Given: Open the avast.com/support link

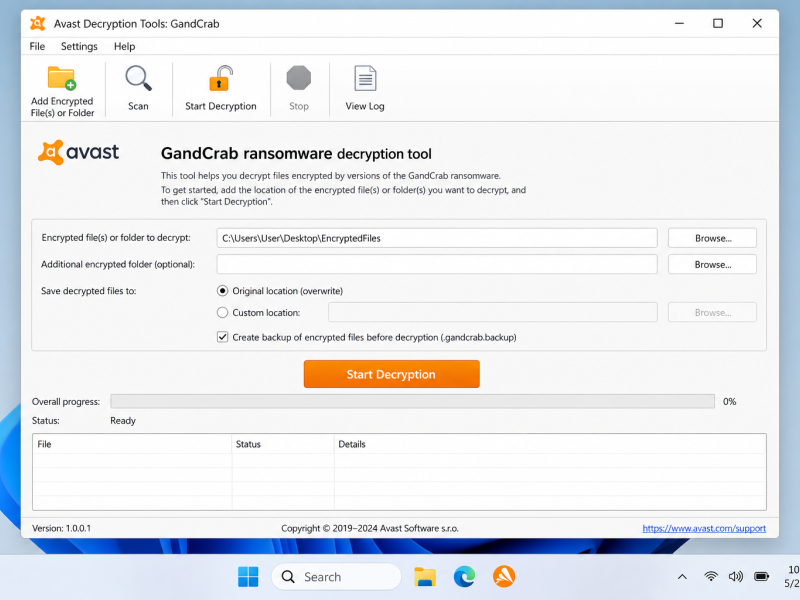Looking at the screenshot, I should point(704,528).
